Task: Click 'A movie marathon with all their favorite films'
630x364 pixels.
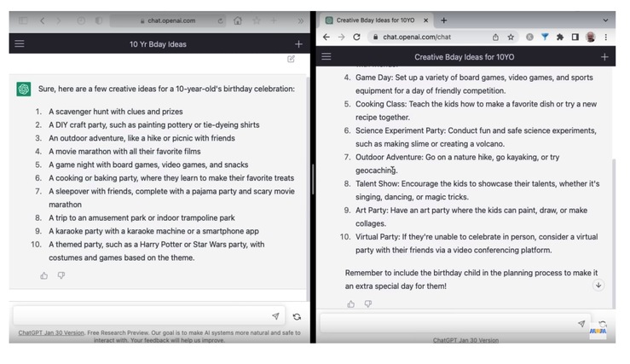Action: [124, 152]
